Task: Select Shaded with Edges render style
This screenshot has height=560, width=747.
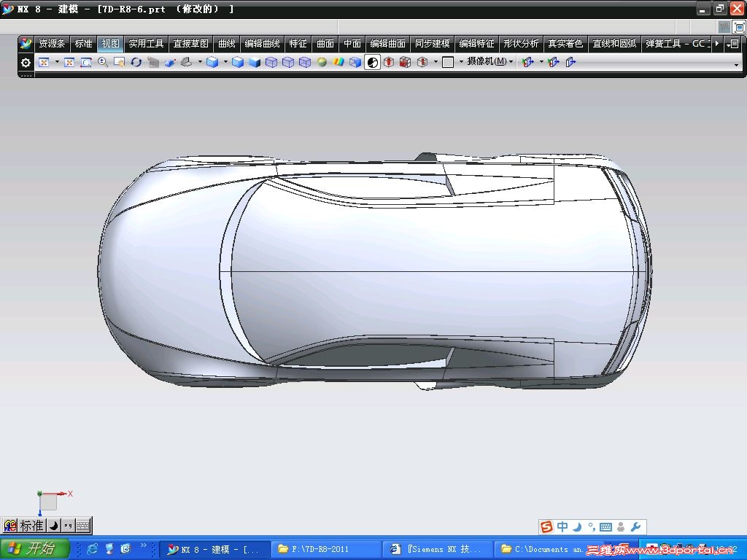Action: click(x=212, y=63)
